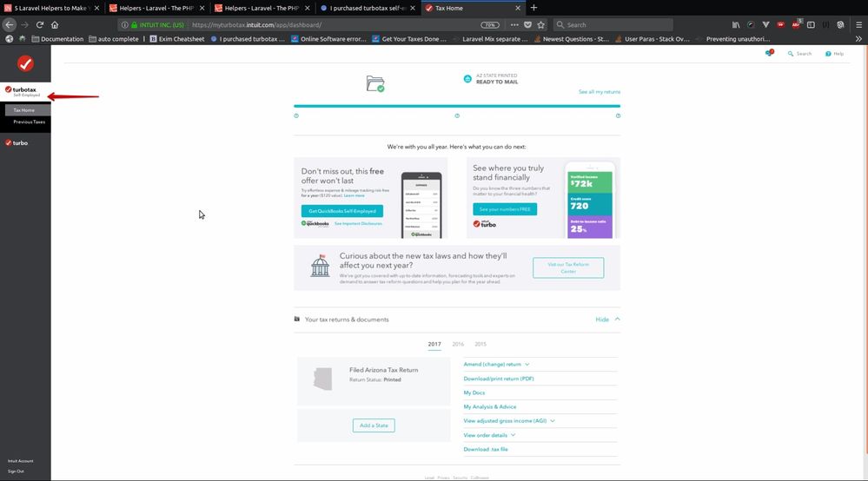The width and height of the screenshot is (868, 481).
Task: Click the red fast-forward extension icon
Action: pyautogui.click(x=780, y=24)
